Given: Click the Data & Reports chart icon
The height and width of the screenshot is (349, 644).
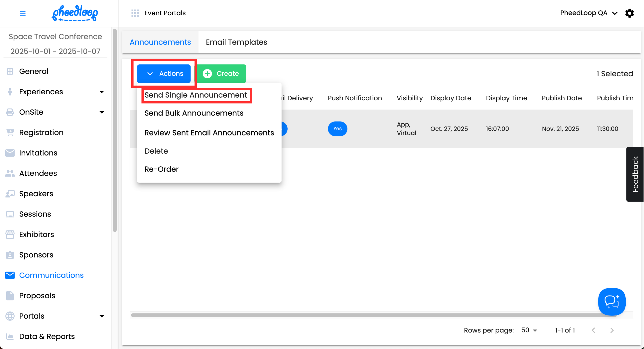Looking at the screenshot, I should [10, 336].
